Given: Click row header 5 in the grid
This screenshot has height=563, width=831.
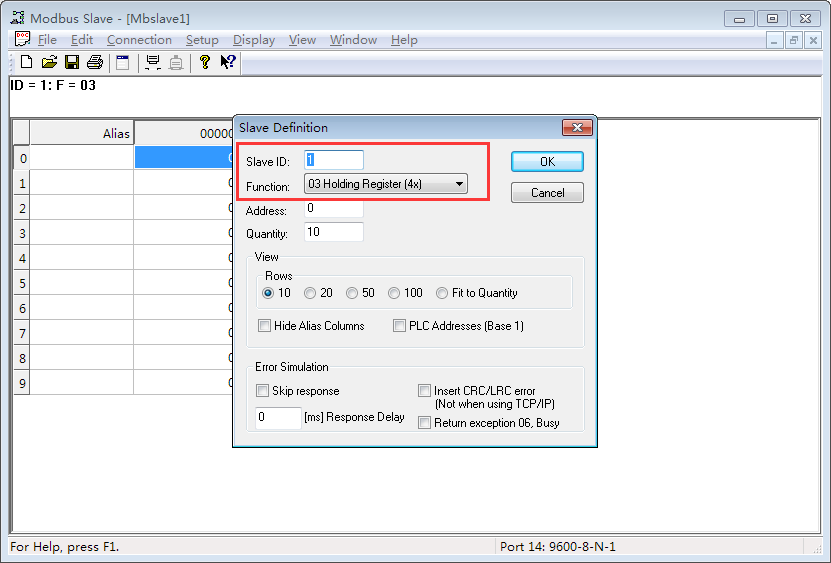Looking at the screenshot, I should [22, 283].
